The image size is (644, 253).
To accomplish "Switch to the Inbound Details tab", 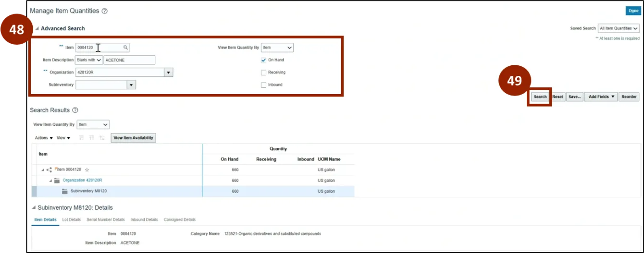I will pos(144,220).
